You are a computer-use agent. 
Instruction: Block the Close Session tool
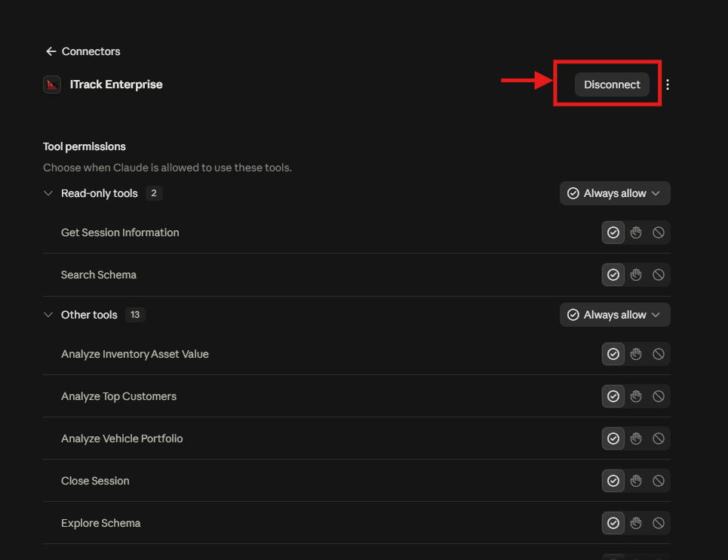point(659,481)
